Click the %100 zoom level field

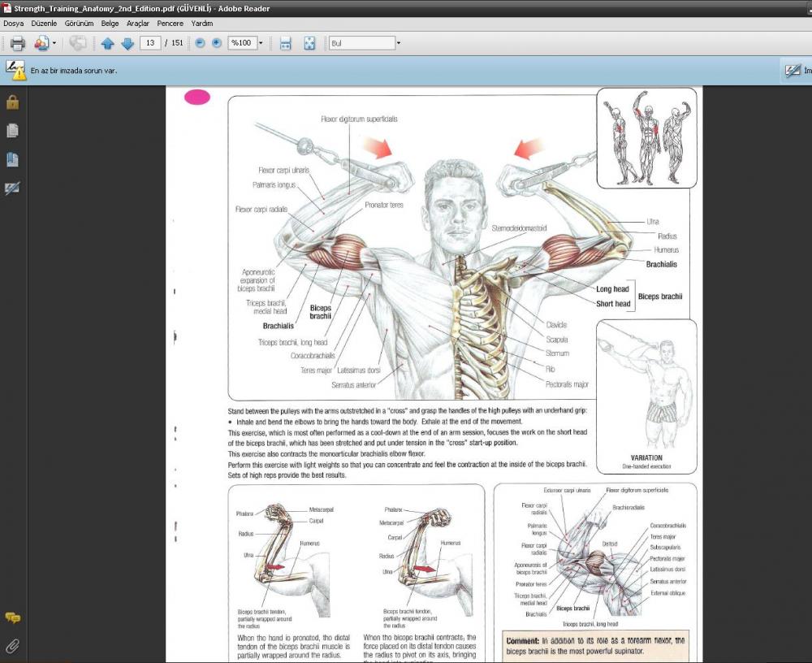(x=242, y=43)
